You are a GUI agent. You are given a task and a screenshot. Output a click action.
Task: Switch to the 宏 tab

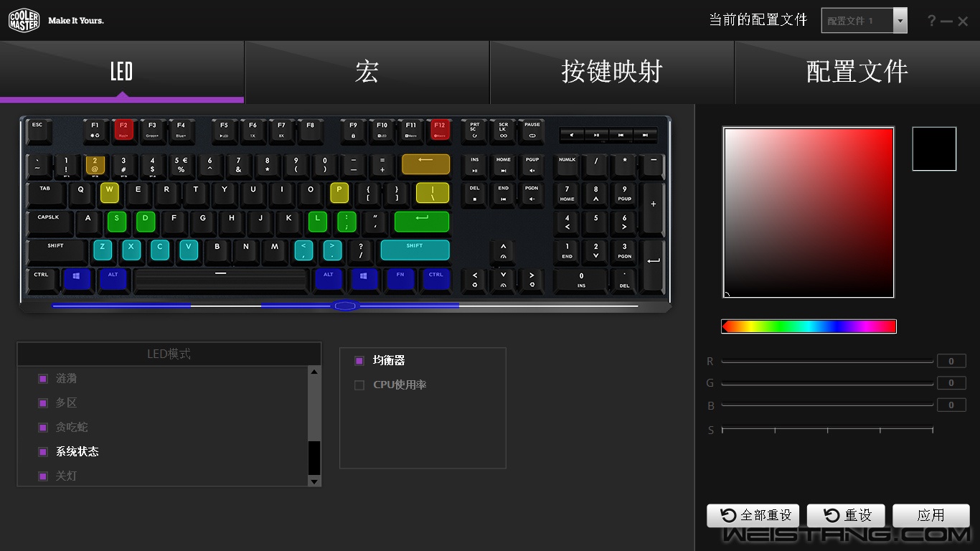(x=367, y=72)
